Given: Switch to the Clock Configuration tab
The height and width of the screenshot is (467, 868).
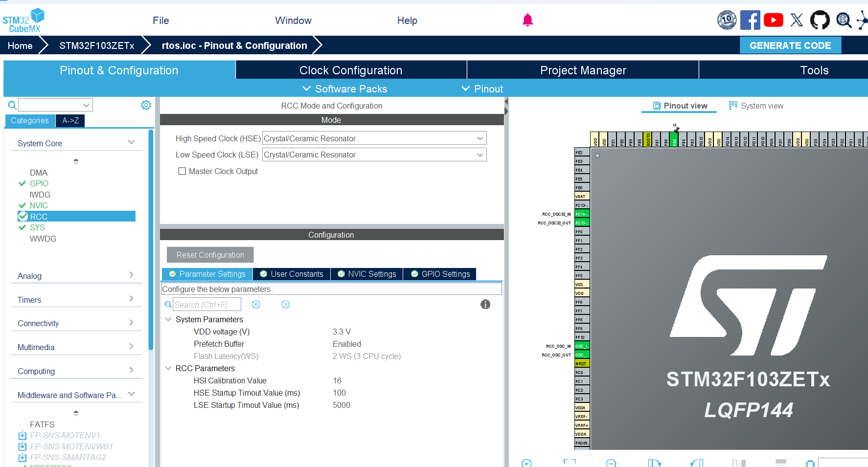Looking at the screenshot, I should (x=351, y=70).
